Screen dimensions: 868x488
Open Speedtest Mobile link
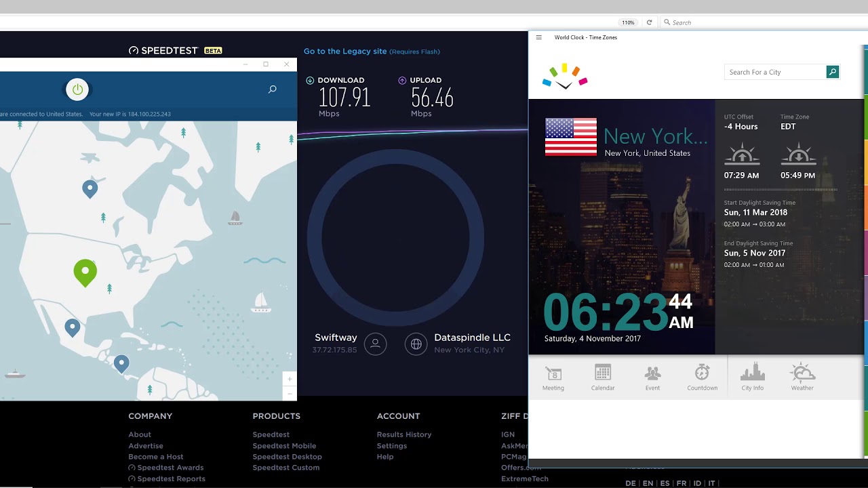[284, 446]
